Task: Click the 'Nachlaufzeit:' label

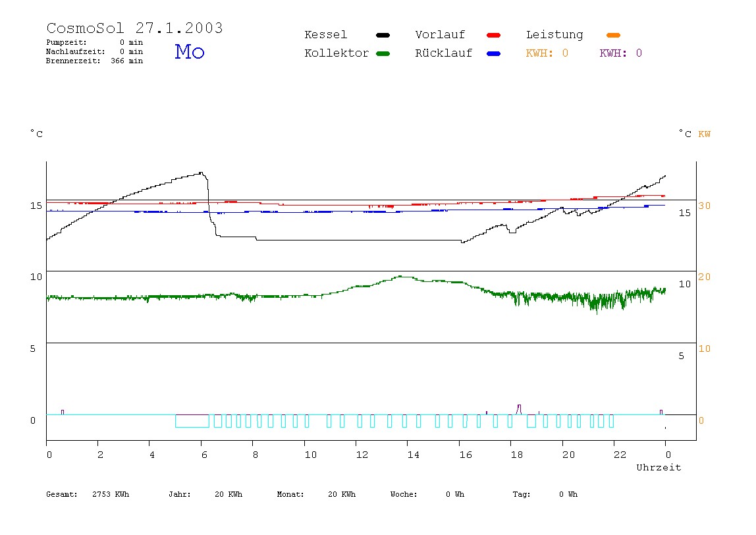Action: pyautogui.click(x=76, y=51)
